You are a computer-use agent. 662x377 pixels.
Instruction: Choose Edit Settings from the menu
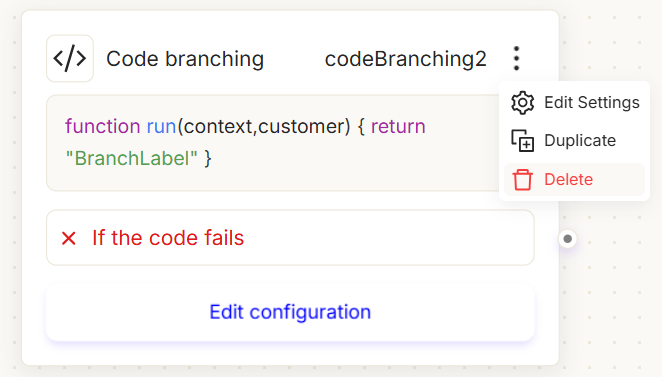click(575, 103)
